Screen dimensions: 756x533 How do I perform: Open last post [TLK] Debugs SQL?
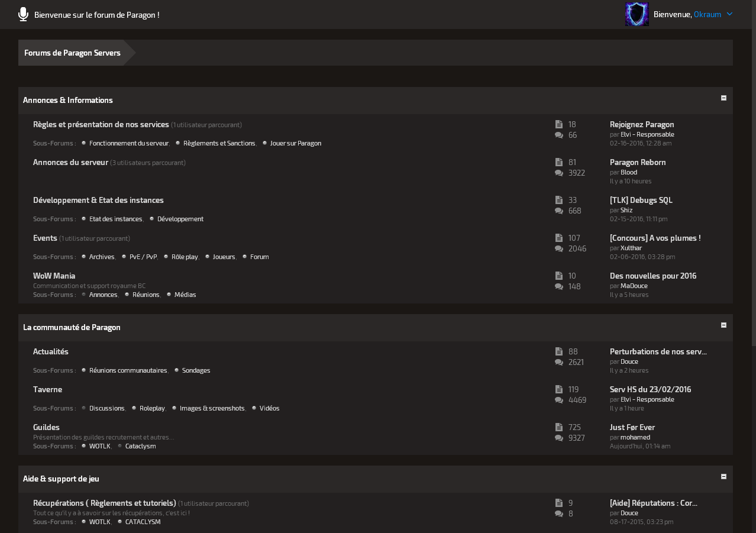(x=641, y=201)
